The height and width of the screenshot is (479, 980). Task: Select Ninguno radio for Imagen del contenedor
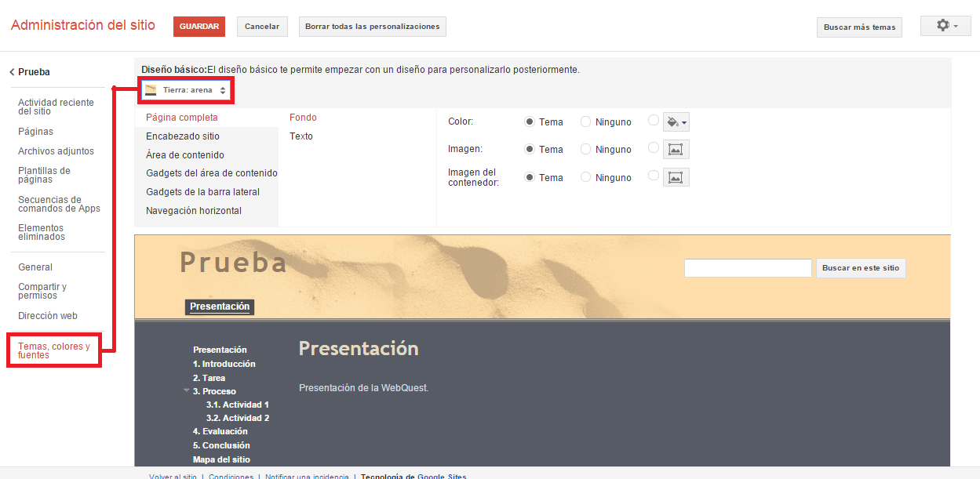[x=585, y=177]
